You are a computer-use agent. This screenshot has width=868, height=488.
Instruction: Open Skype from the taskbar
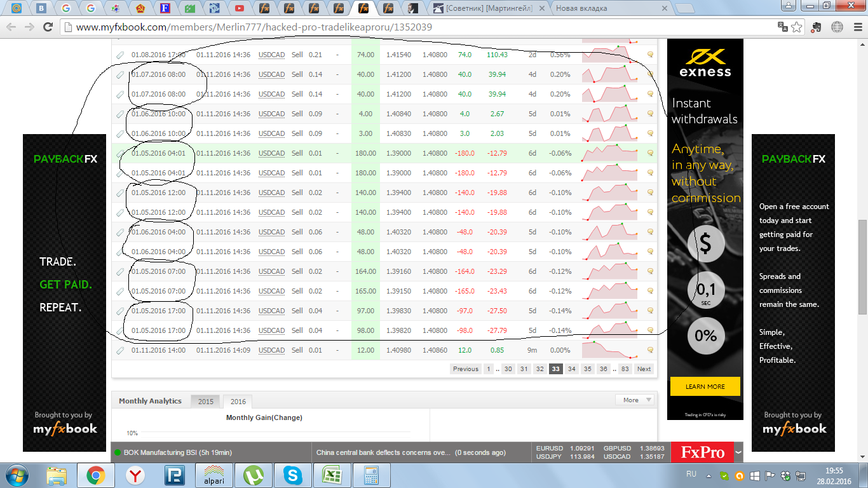click(x=292, y=475)
